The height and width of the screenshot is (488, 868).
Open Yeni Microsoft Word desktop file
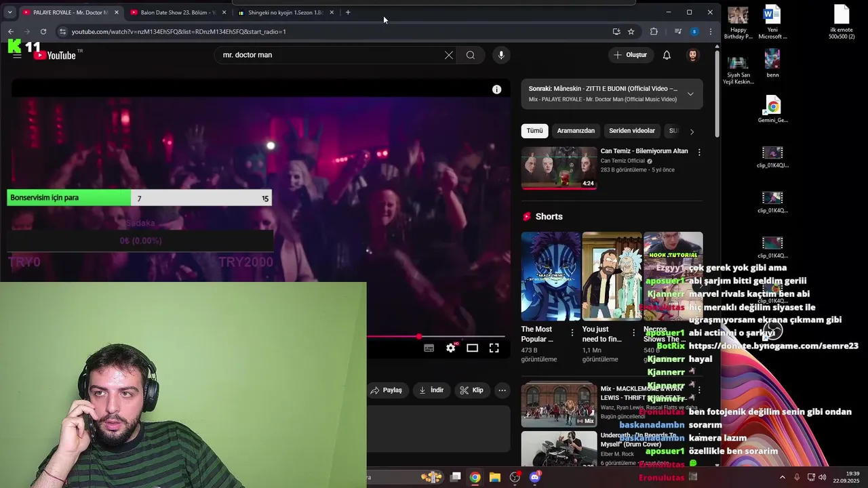(772, 22)
